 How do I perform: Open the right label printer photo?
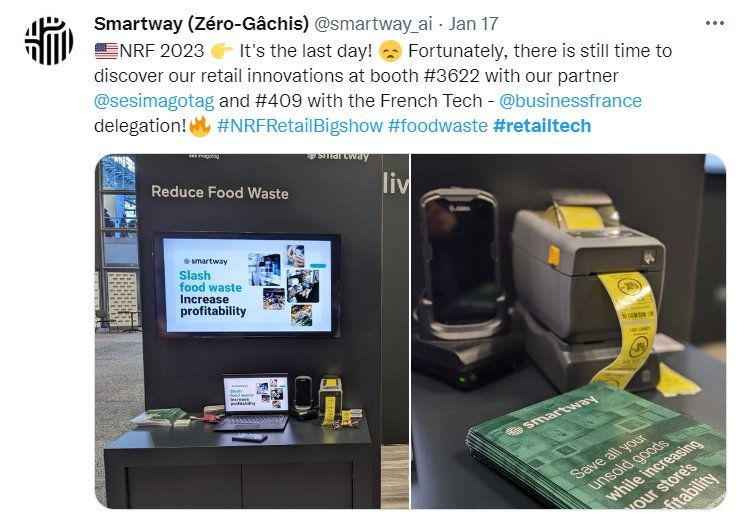(x=568, y=331)
